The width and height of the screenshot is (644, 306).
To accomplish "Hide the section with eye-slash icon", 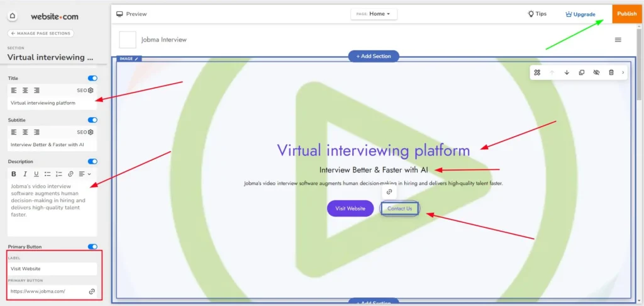I will 596,72.
